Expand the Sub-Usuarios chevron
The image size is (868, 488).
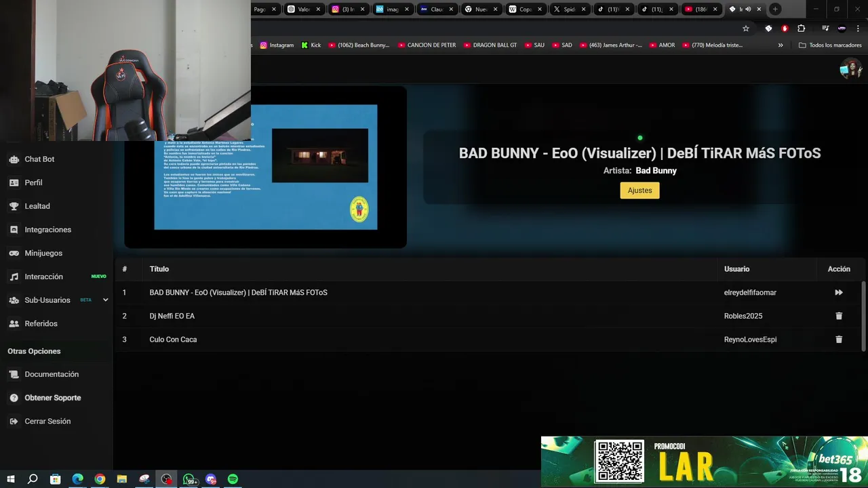[x=105, y=300]
